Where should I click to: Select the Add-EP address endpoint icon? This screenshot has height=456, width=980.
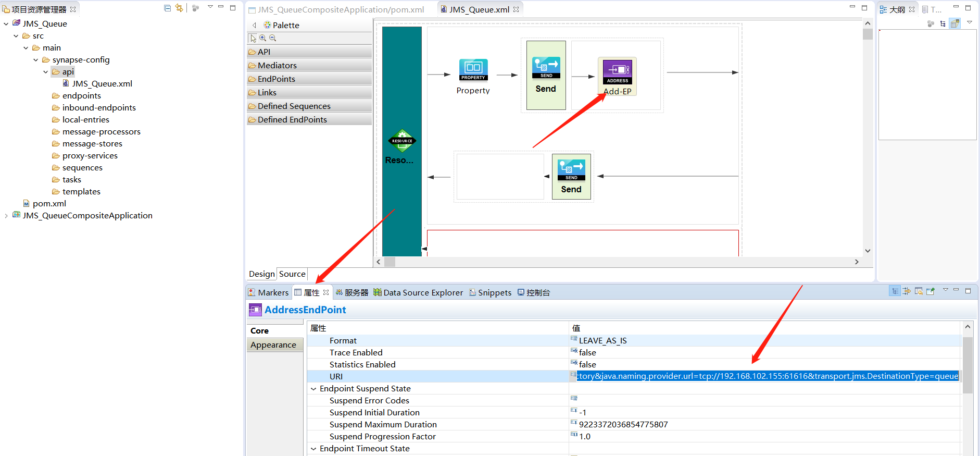(x=617, y=72)
